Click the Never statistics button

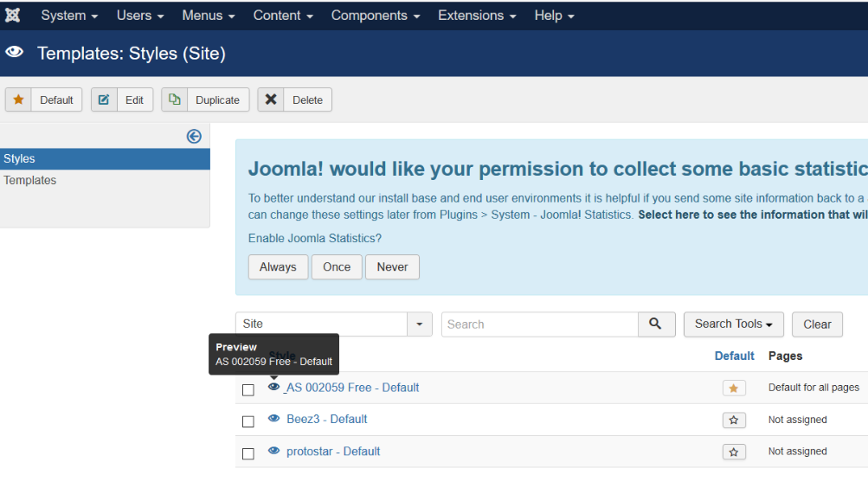pos(393,266)
